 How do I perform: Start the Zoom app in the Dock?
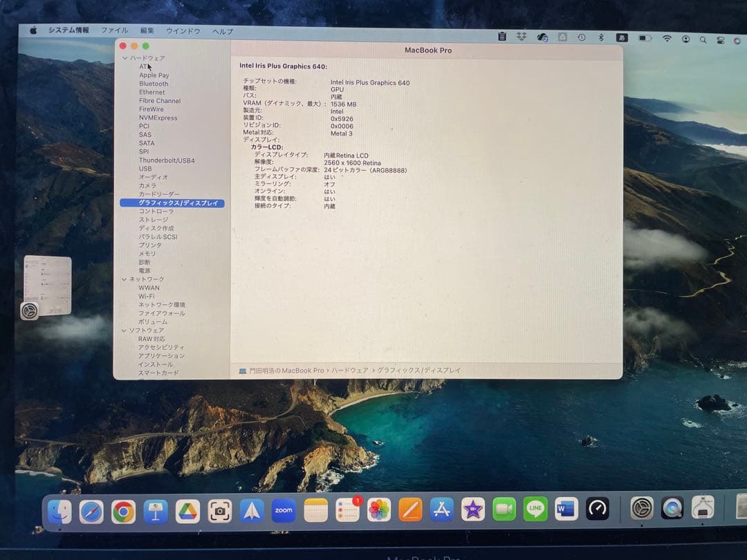[x=284, y=510]
